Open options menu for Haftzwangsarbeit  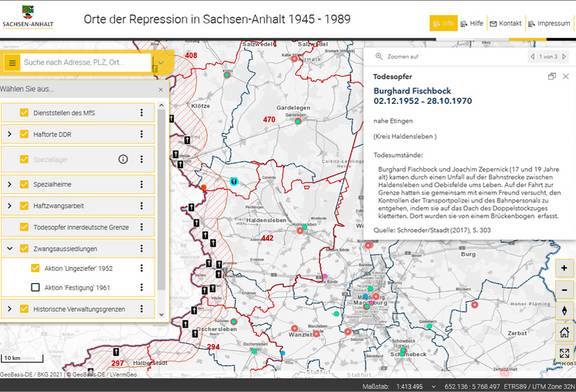[x=142, y=206]
